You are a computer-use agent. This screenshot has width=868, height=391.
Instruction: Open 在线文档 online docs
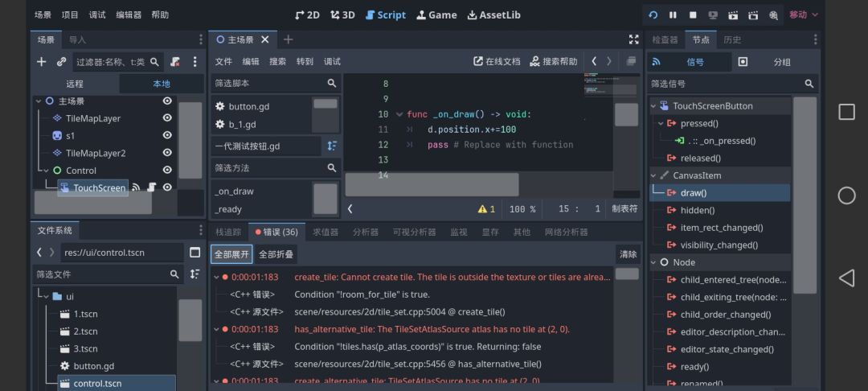coord(497,61)
